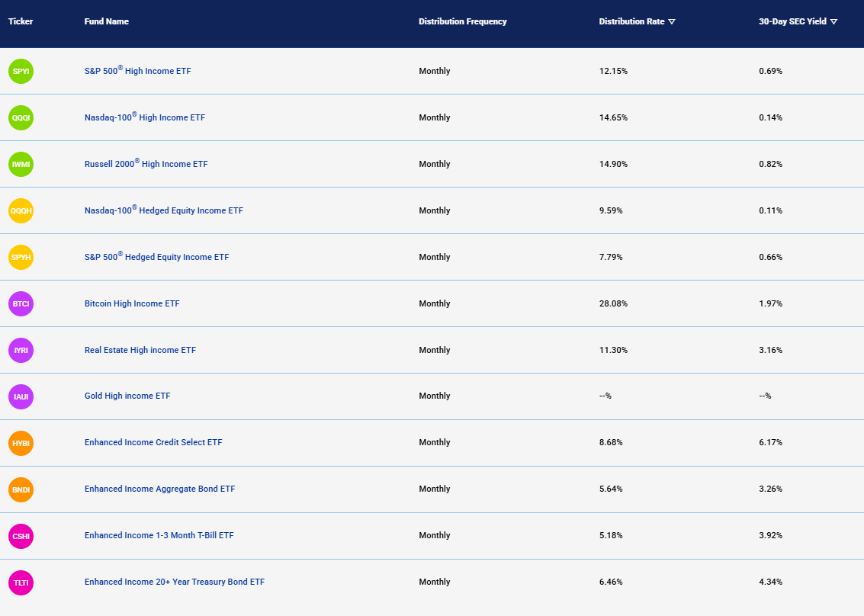Viewport: 864px width, 616px height.
Task: Select the 6.17% SEC yield value
Action: pyautogui.click(x=770, y=442)
